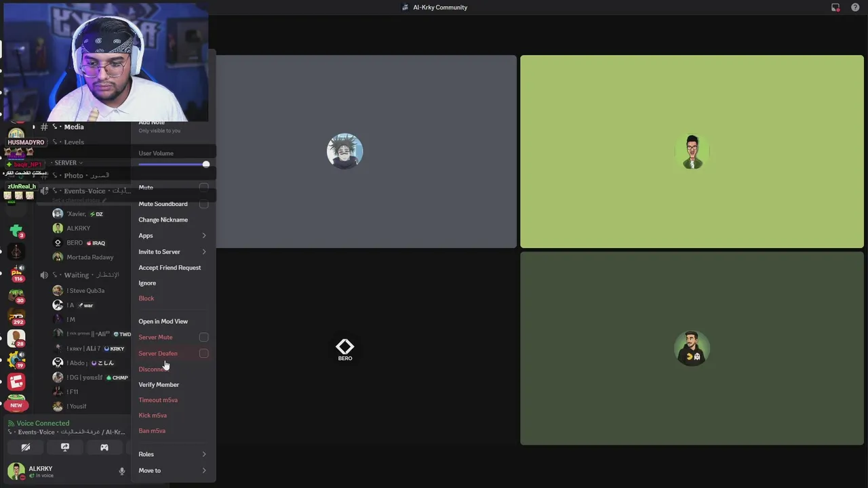
Task: Open server with badge 116
Action: point(16,274)
